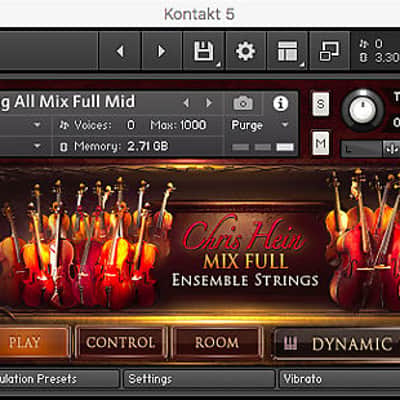Open the Settings section
The image size is (400, 400).
point(199,379)
